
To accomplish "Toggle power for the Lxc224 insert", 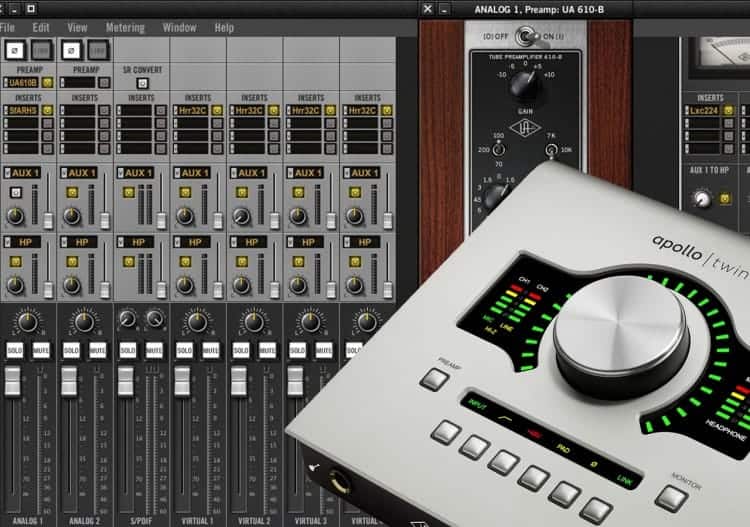I will click(x=728, y=110).
